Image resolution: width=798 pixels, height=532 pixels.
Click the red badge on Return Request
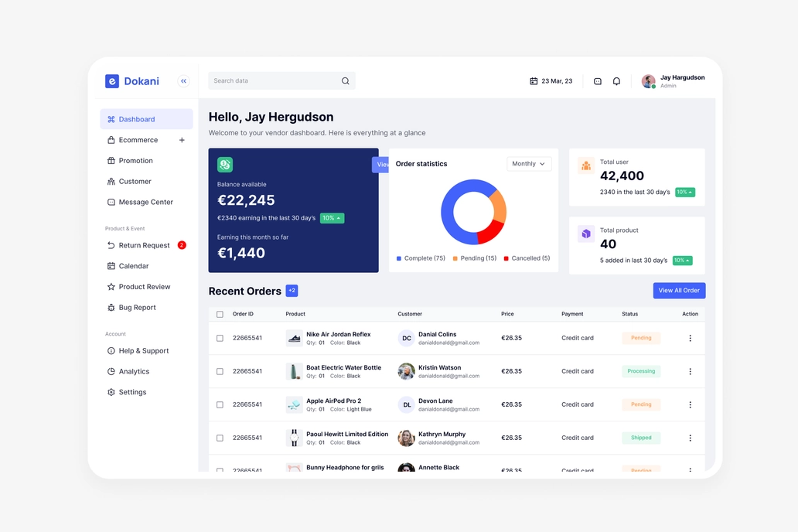[182, 245]
